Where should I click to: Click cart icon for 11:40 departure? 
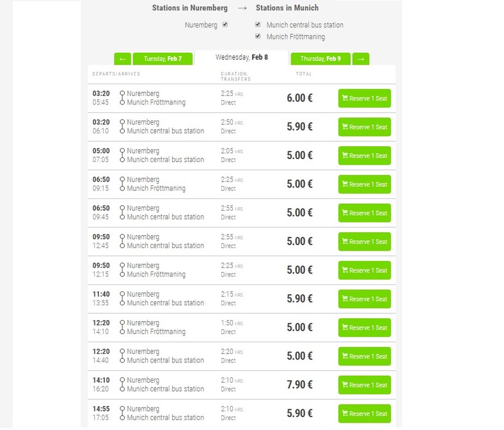(345, 299)
